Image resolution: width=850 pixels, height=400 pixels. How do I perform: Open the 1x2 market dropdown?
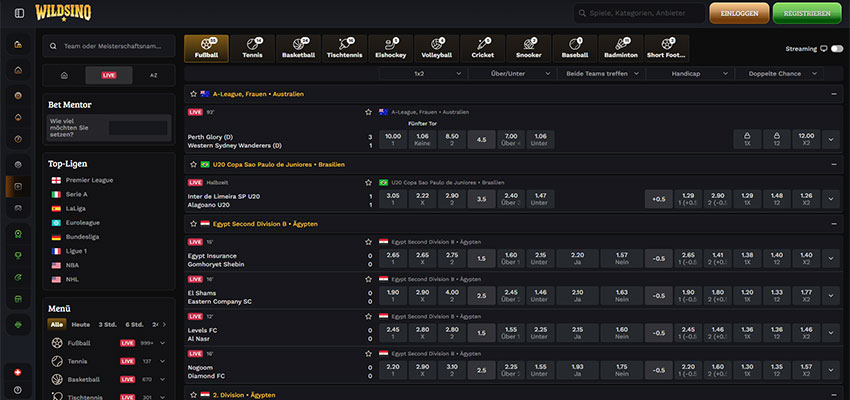(422, 74)
